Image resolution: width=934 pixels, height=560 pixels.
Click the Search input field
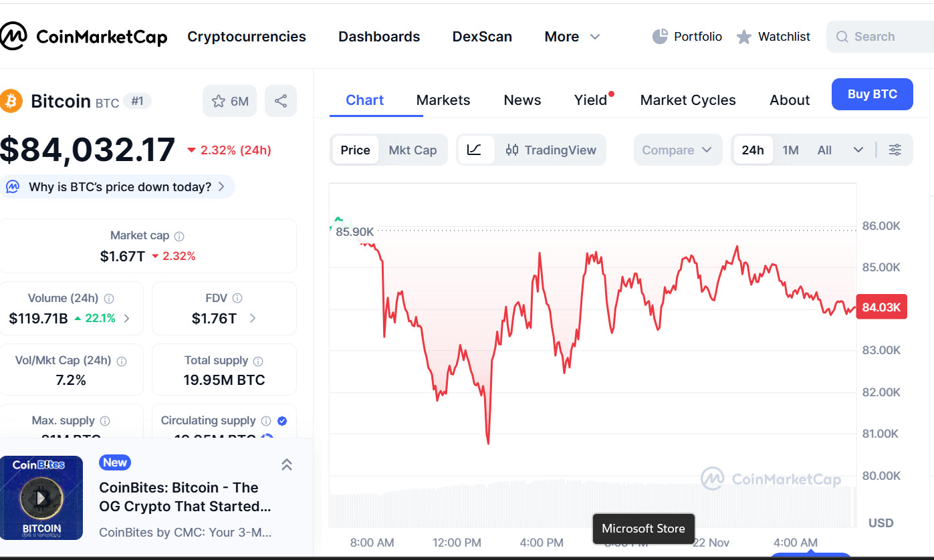pos(883,37)
